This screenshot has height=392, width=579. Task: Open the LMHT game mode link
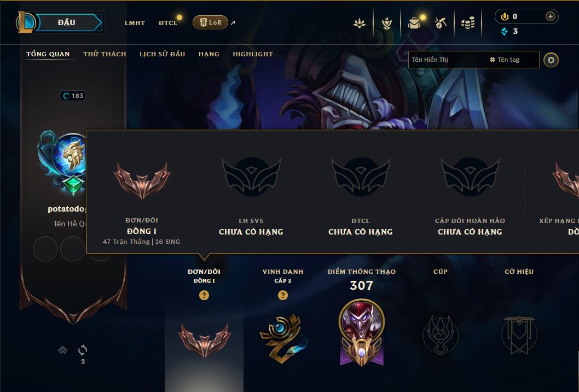pos(135,23)
